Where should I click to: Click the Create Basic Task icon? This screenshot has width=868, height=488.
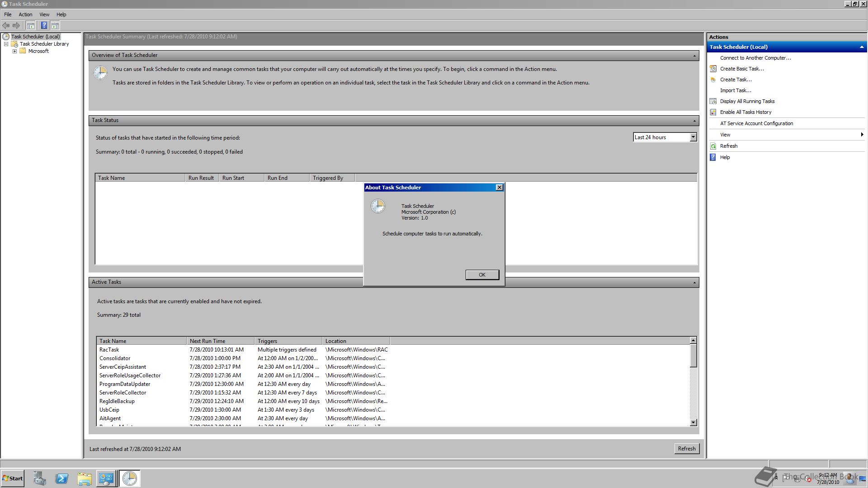(x=713, y=69)
